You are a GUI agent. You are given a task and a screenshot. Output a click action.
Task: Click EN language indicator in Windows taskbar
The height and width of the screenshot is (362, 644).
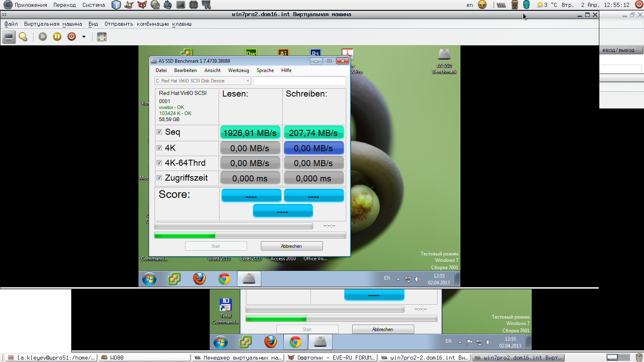click(x=387, y=278)
